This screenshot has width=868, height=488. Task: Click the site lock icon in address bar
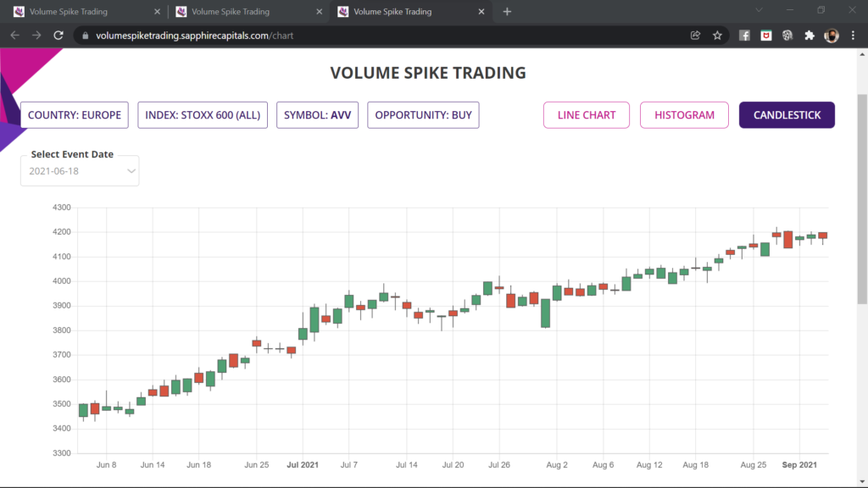tap(83, 36)
